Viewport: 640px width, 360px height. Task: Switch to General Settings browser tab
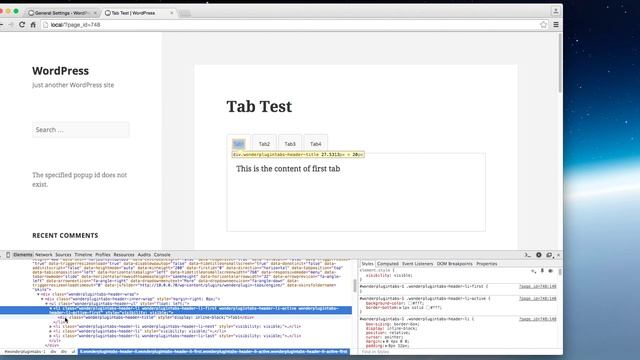[62, 13]
